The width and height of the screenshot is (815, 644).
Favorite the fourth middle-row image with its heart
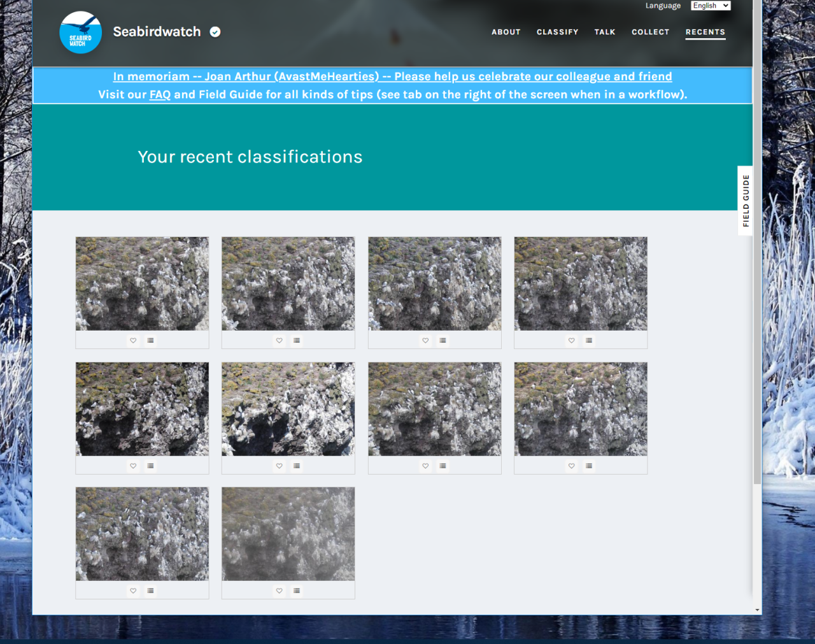(x=572, y=466)
